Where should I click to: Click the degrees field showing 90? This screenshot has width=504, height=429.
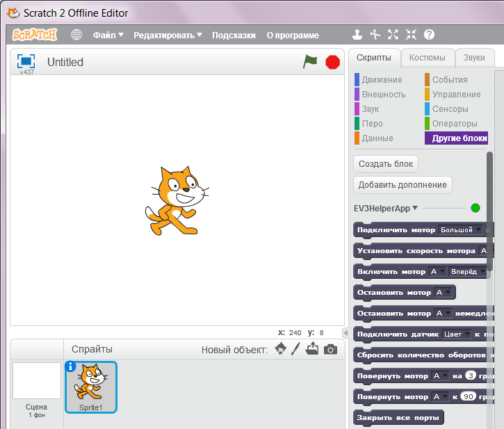(469, 396)
